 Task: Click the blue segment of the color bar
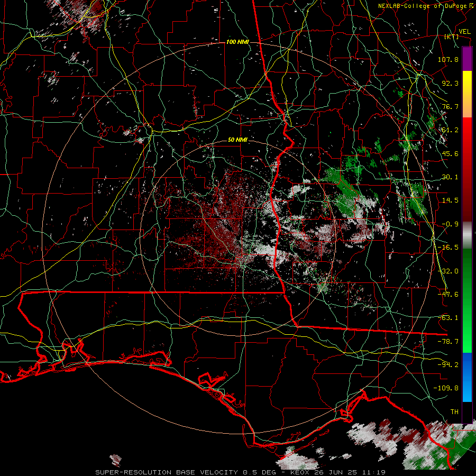[467, 377]
